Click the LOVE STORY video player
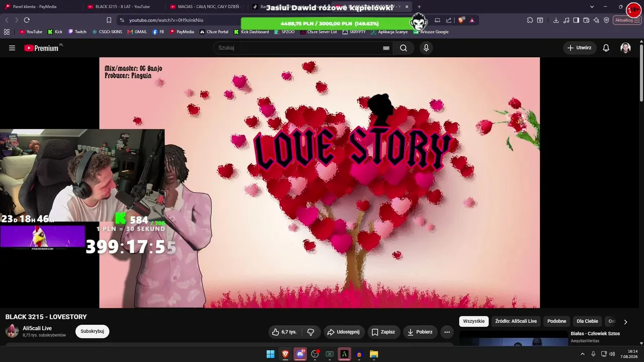The width and height of the screenshot is (644, 362). (x=319, y=183)
